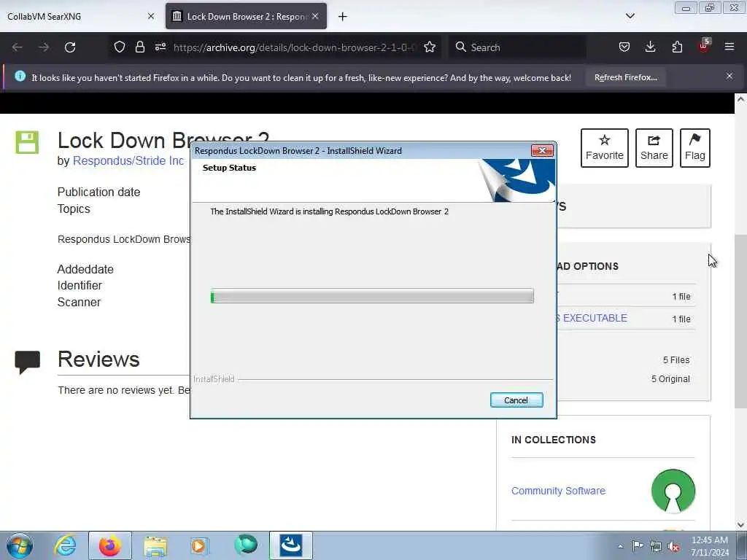Viewport: 747px width, 560px height.
Task: Bookmark this page with the star icon
Action: pos(430,47)
